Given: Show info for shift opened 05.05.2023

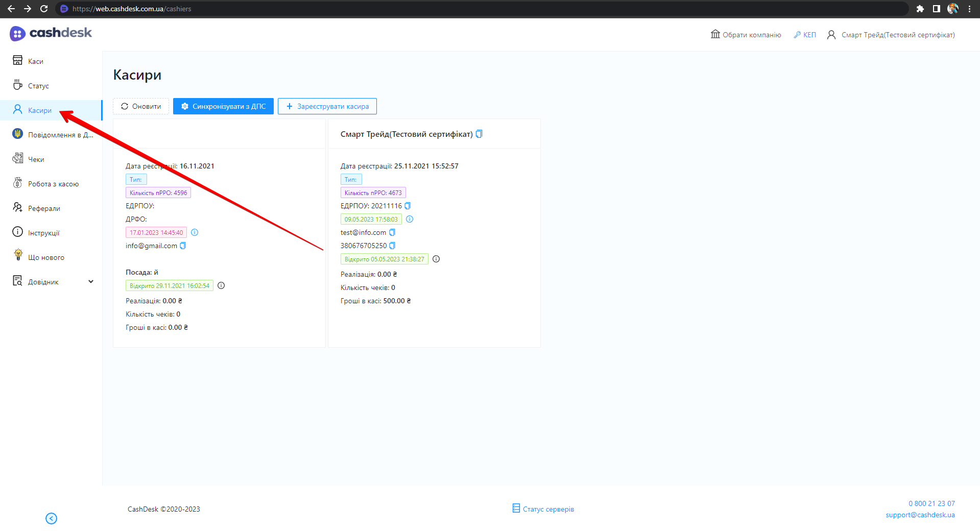Looking at the screenshot, I should (x=436, y=259).
